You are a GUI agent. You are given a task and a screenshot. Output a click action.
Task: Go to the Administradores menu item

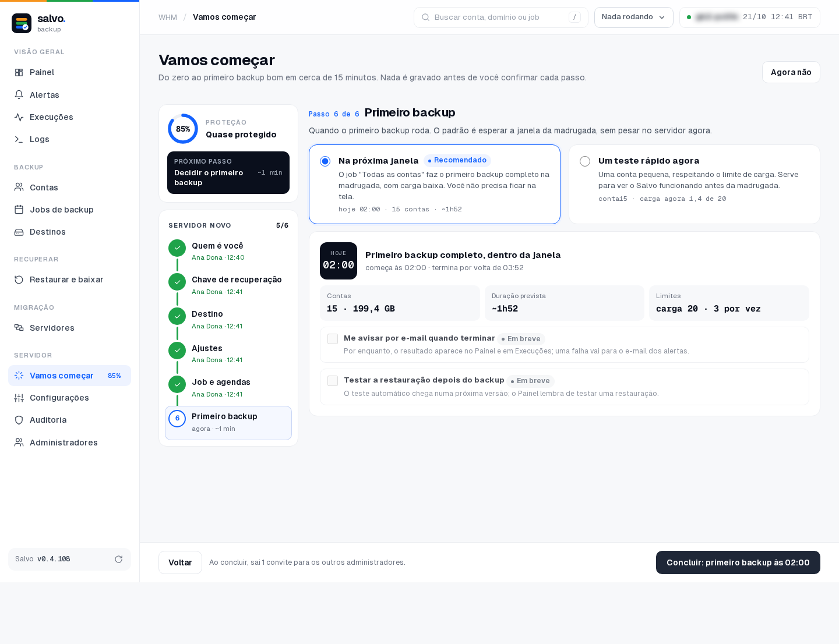click(x=69, y=443)
